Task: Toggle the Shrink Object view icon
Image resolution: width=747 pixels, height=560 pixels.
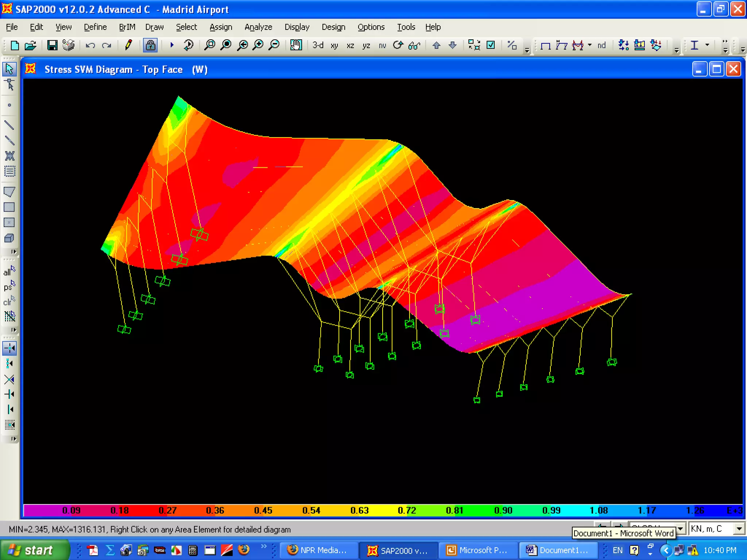Action: [474, 45]
